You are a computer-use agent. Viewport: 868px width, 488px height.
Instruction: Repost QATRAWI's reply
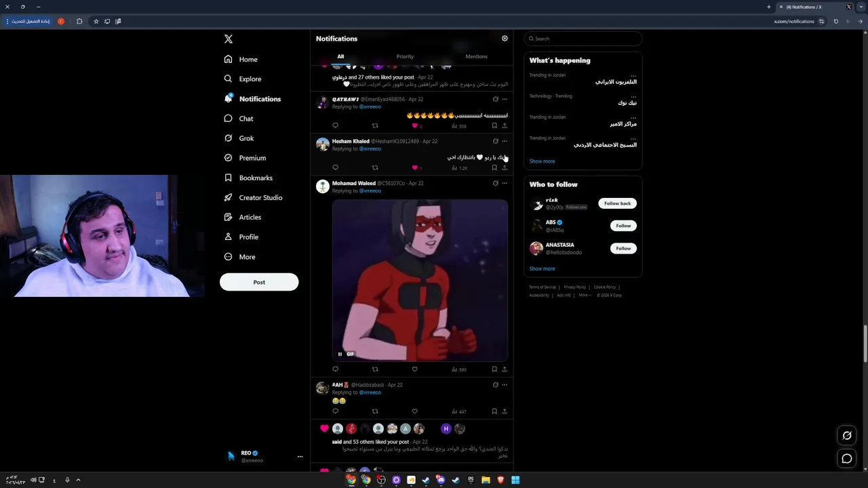pyautogui.click(x=375, y=125)
